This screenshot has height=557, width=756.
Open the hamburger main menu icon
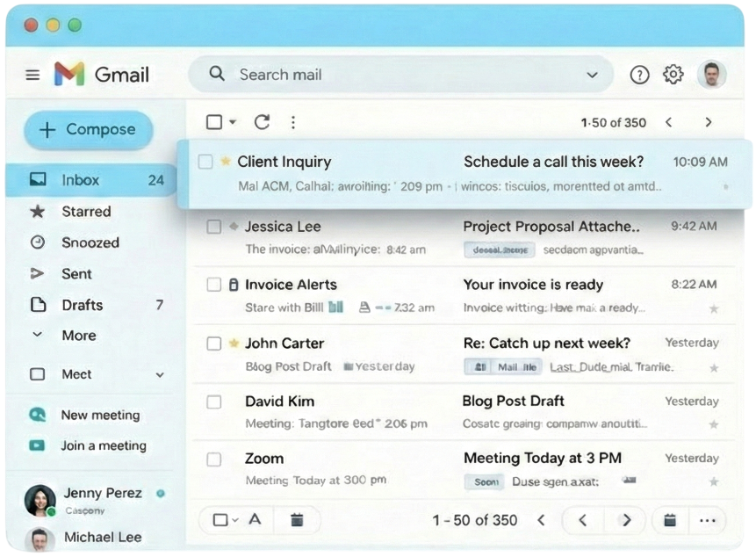click(32, 75)
